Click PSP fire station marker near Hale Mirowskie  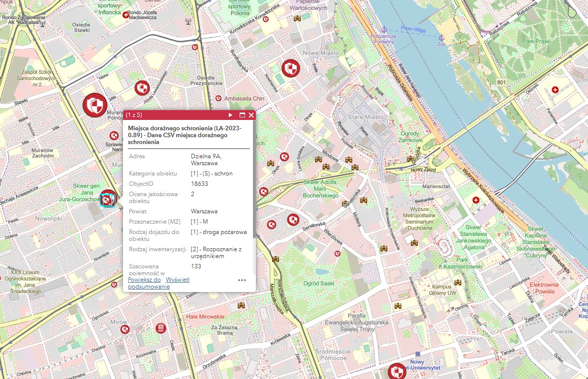pos(160,328)
